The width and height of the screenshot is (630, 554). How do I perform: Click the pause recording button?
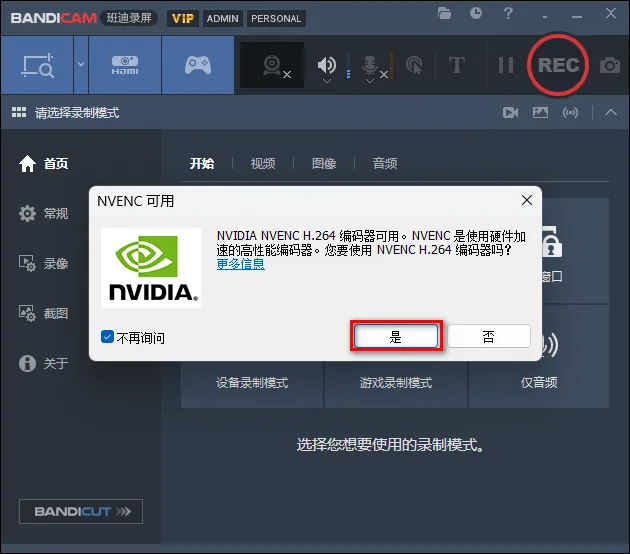(505, 65)
